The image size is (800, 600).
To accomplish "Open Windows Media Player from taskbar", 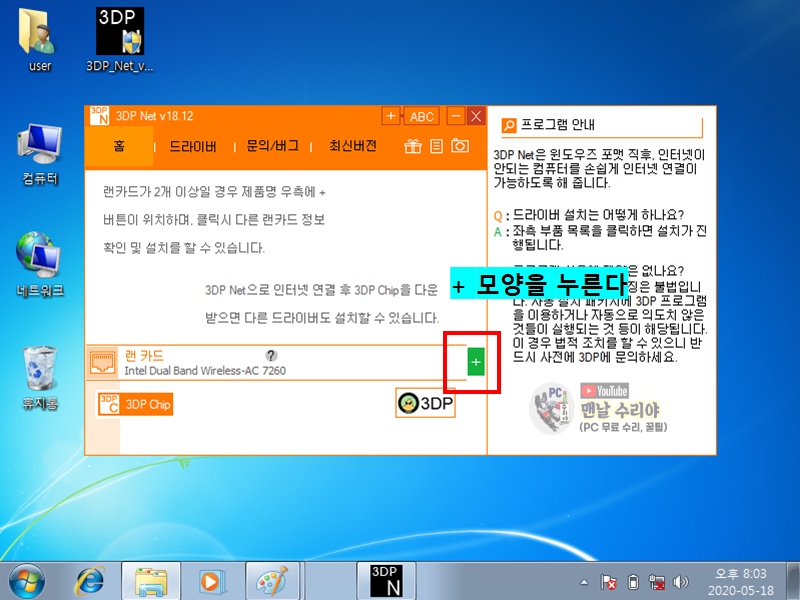I will 210,581.
